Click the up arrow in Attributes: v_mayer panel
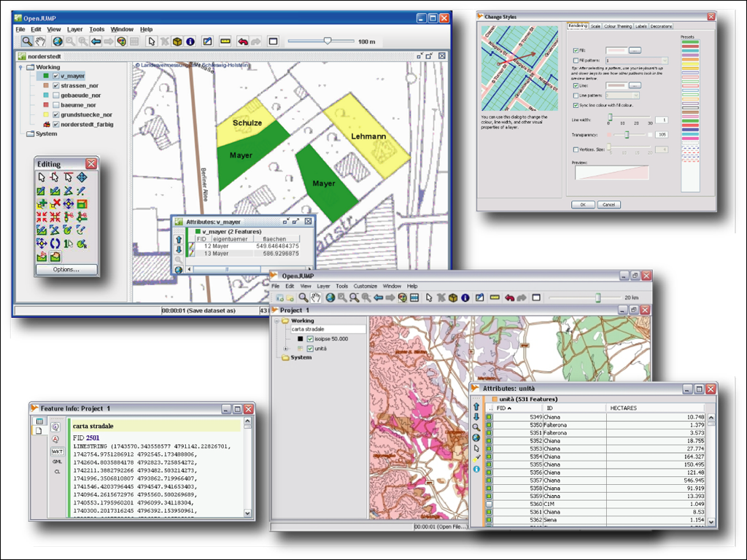Screen dimensions: 747x560 pyautogui.click(x=179, y=239)
